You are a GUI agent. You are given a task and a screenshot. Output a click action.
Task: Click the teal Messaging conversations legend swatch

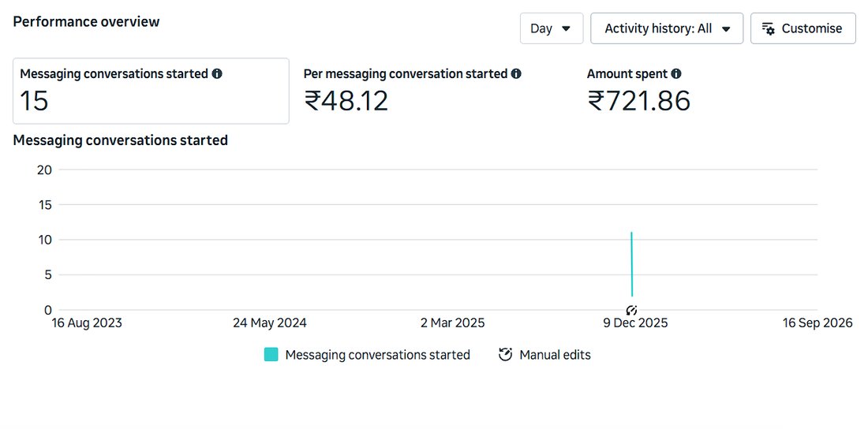pyautogui.click(x=271, y=355)
